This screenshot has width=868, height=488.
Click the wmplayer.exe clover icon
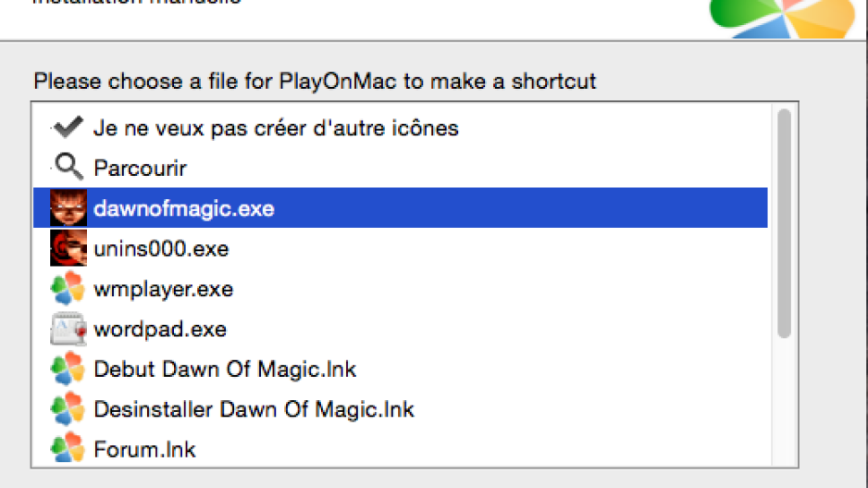[68, 289]
